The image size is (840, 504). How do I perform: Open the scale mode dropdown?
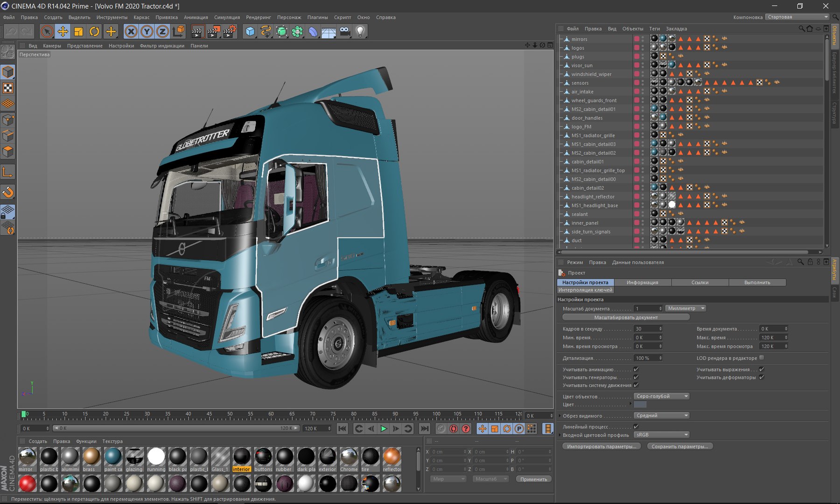(x=490, y=479)
